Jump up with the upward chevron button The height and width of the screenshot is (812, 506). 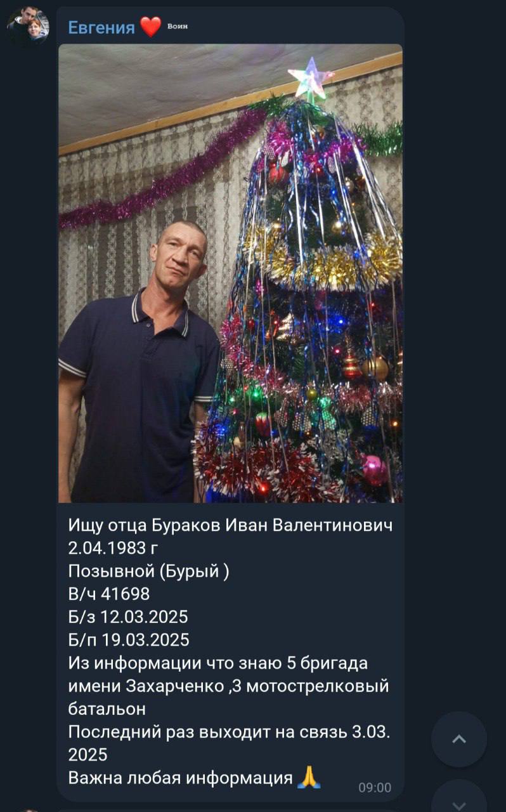pyautogui.click(x=459, y=739)
